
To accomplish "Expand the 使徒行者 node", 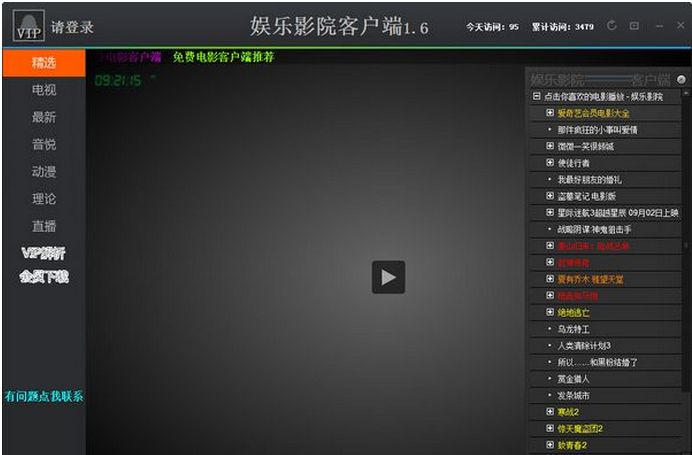I will (x=550, y=163).
